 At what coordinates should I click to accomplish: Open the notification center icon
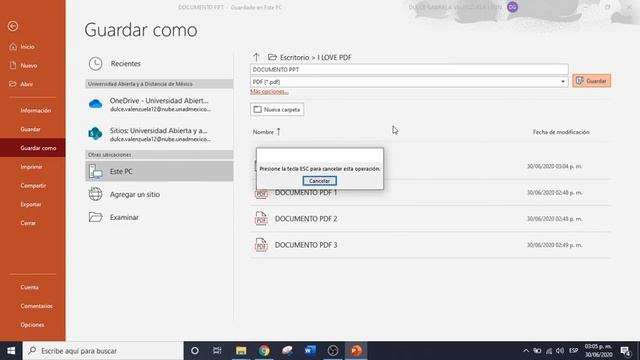[x=626, y=351]
